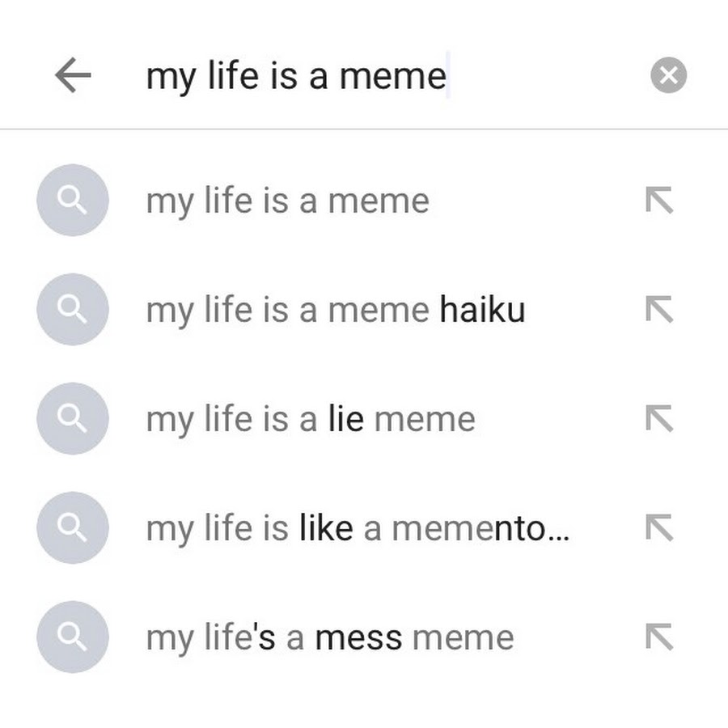This screenshot has height=728, width=728.
Task: Click the search field text "my life is a meme"
Action: [296, 76]
